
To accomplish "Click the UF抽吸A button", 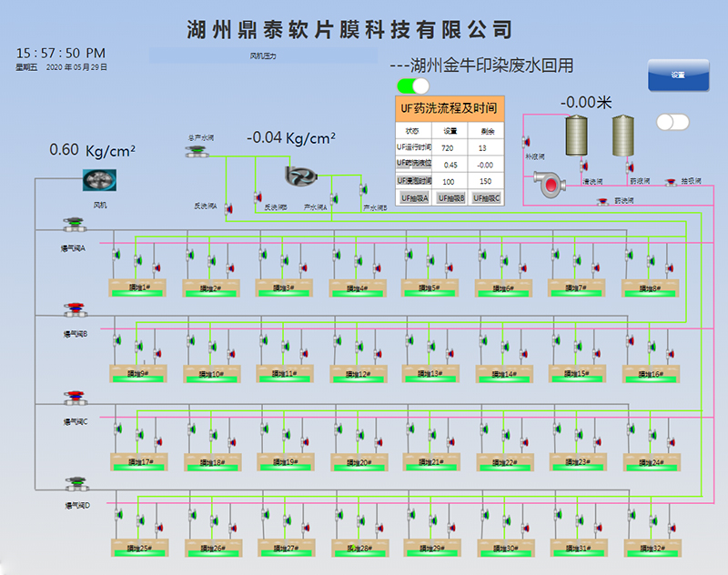I will [x=414, y=198].
